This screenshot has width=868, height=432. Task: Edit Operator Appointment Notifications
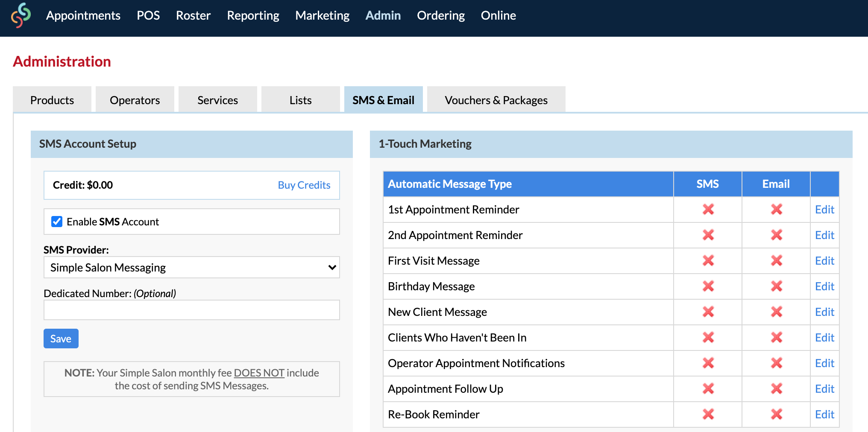pos(824,363)
